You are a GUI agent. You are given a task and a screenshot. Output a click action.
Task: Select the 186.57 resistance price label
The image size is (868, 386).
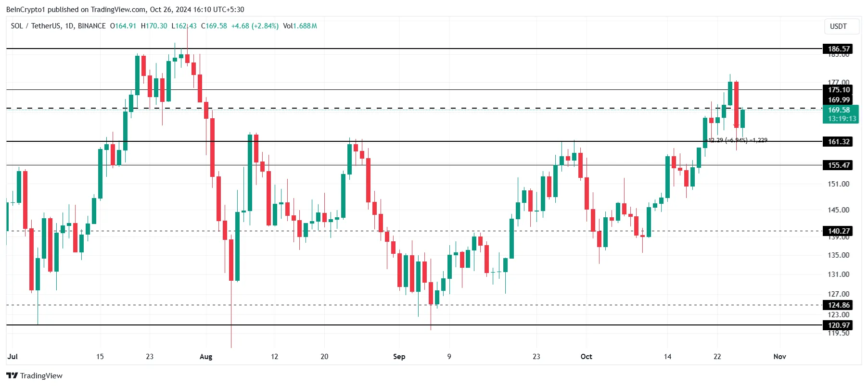(839, 49)
